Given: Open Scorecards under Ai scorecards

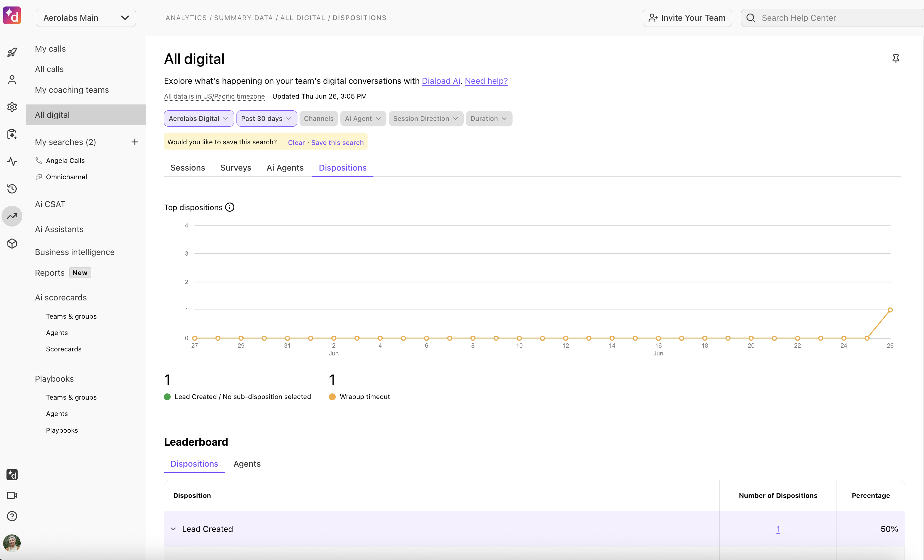Looking at the screenshot, I should [64, 349].
